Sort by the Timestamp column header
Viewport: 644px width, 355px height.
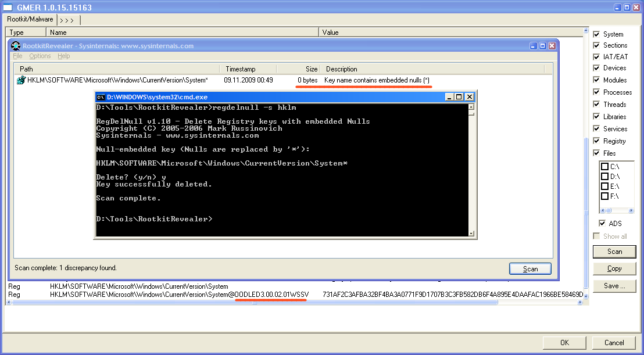point(248,69)
